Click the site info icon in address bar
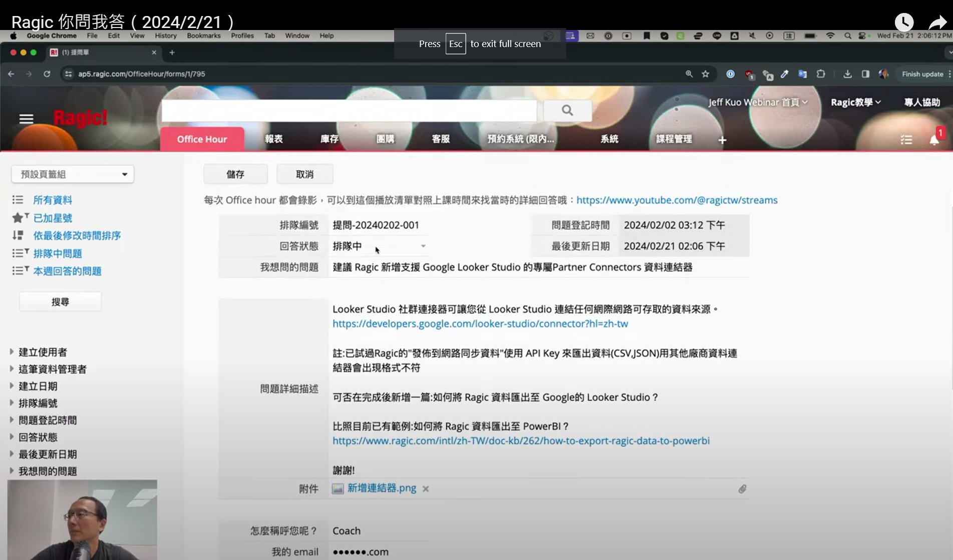 coord(69,74)
